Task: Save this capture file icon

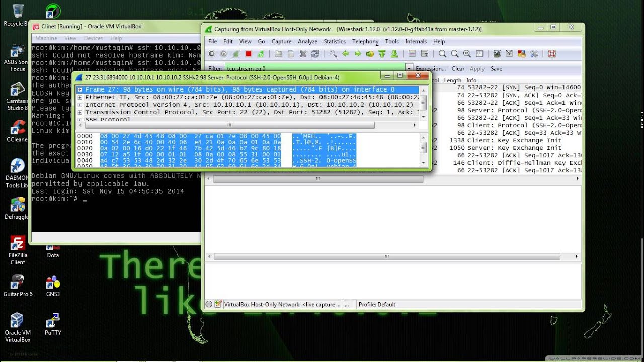Action: tap(290, 54)
